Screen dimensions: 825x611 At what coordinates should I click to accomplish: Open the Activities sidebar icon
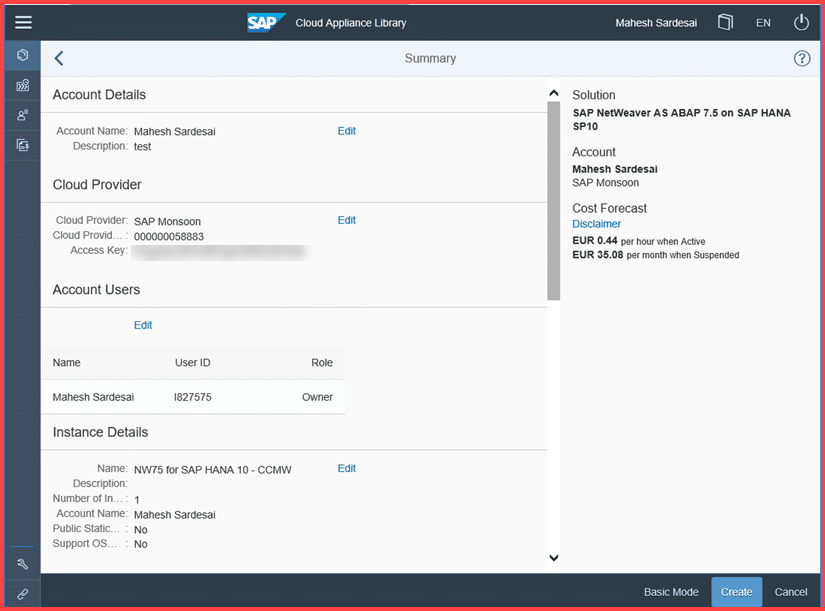pos(23,145)
